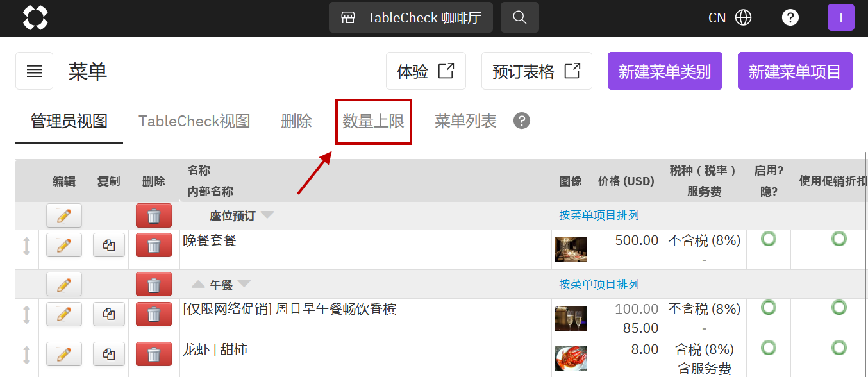Click drag handle of 周日早午餐畅饮香槟 row
The width and height of the screenshot is (868, 377).
coord(26,314)
